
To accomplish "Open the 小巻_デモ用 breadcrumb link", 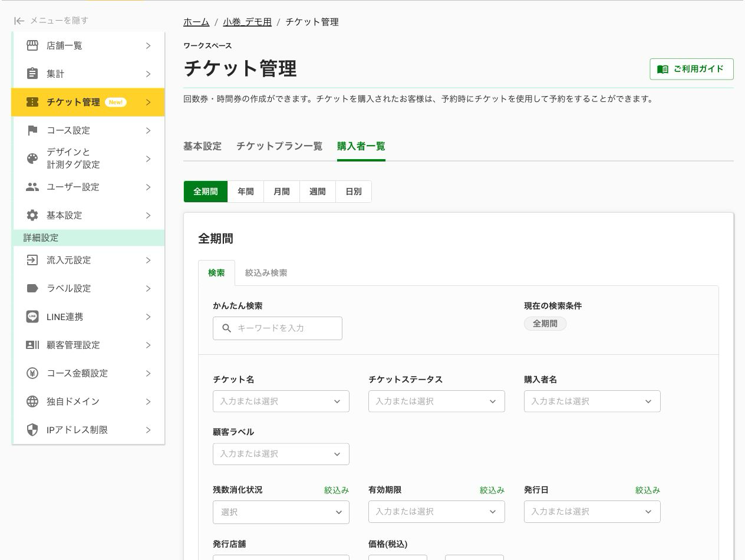I will (x=248, y=22).
